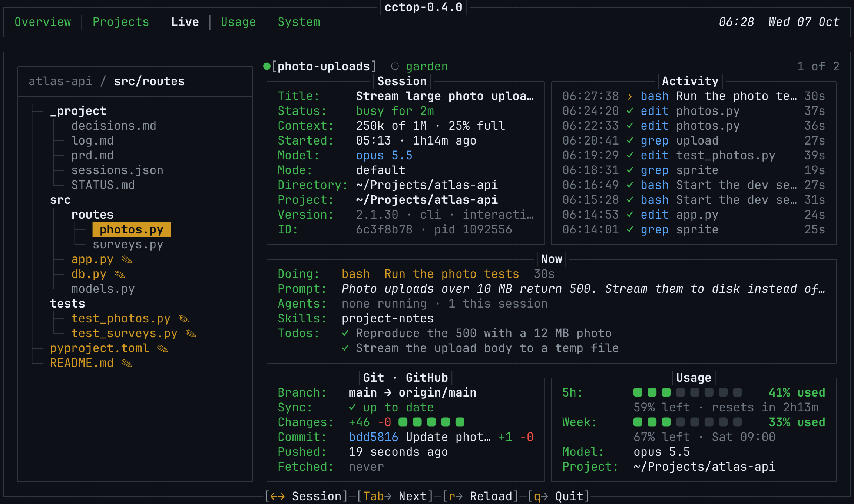854x504 pixels.
Task: Click the pencil icon next to app.py
Action: coord(127,259)
